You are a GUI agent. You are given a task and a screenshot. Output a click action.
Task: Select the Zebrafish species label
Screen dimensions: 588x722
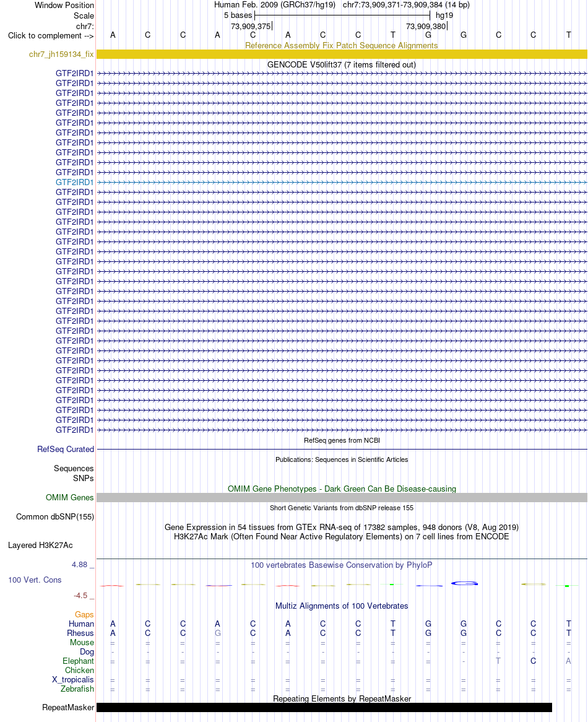tap(77, 689)
